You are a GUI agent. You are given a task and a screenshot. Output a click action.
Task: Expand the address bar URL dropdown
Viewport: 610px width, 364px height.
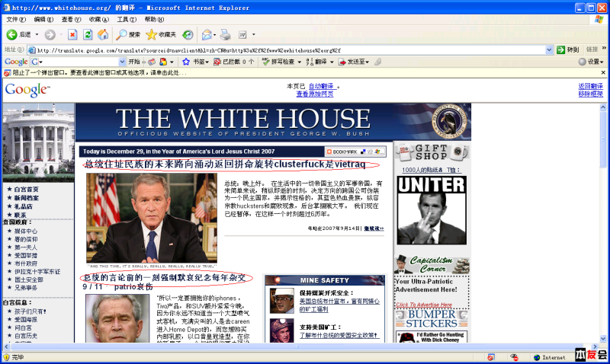click(x=551, y=50)
